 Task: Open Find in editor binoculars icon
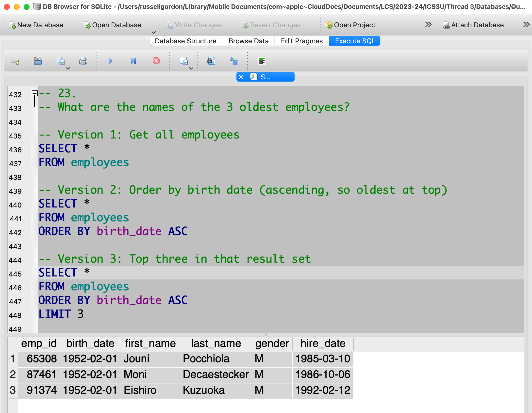point(211,61)
